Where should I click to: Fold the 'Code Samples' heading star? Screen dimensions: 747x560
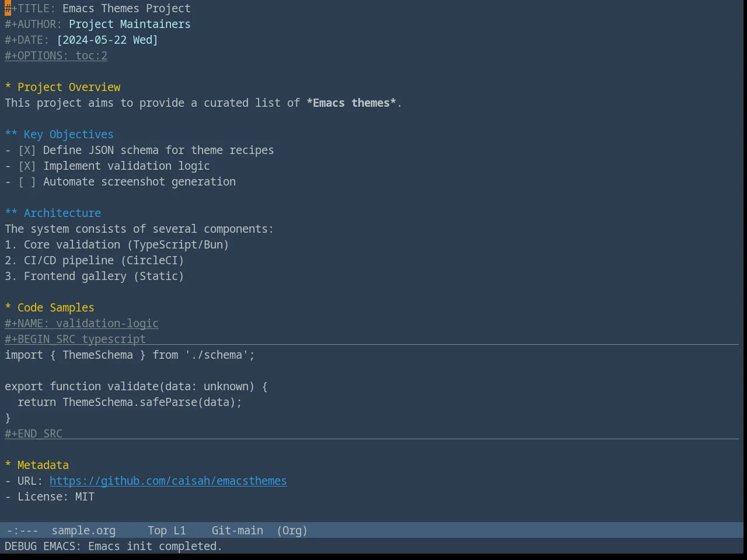click(x=8, y=307)
